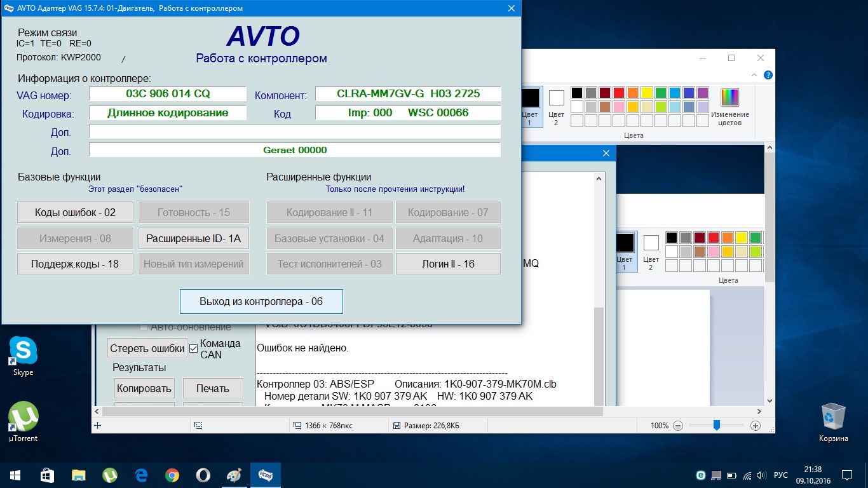Click the zoom out minus icon in Paint
The image size is (868, 488).
(x=678, y=426)
